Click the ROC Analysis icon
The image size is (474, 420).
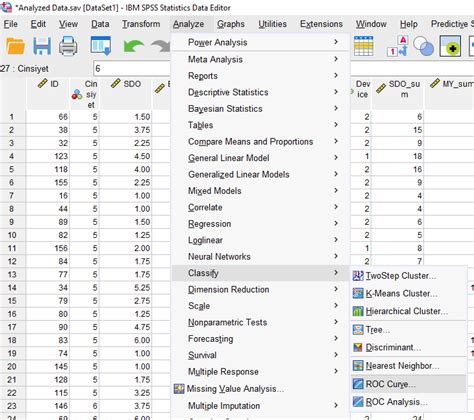[358, 402]
